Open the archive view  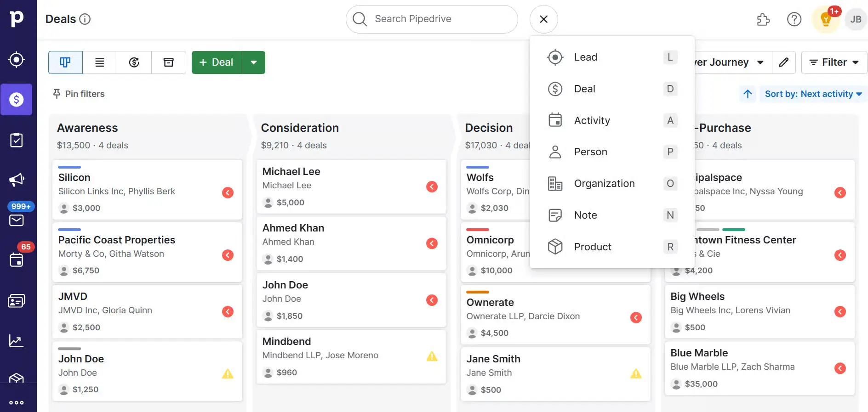coord(169,62)
